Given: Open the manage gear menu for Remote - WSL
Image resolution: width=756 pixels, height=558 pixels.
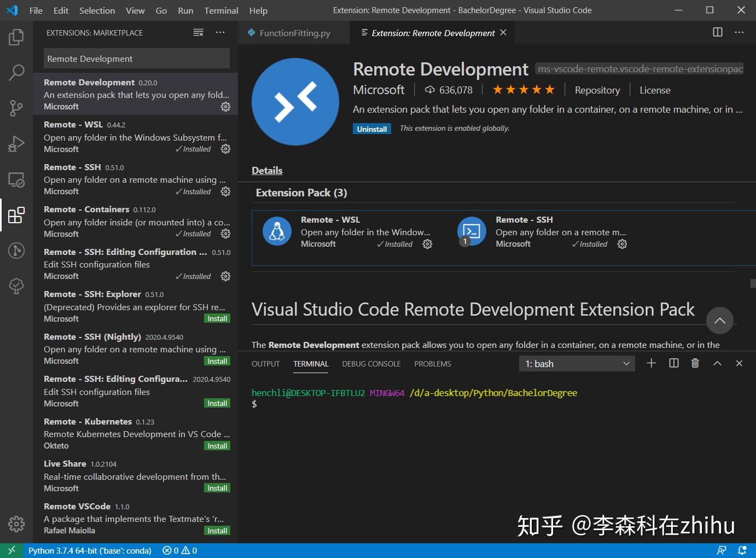Looking at the screenshot, I should pyautogui.click(x=427, y=244).
